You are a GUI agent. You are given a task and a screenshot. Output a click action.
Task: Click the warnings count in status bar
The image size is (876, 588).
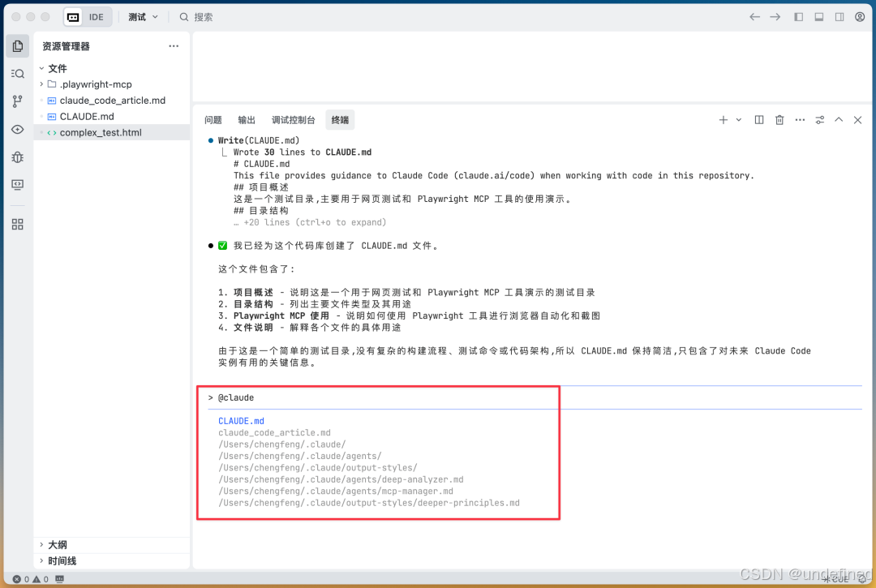[41, 579]
